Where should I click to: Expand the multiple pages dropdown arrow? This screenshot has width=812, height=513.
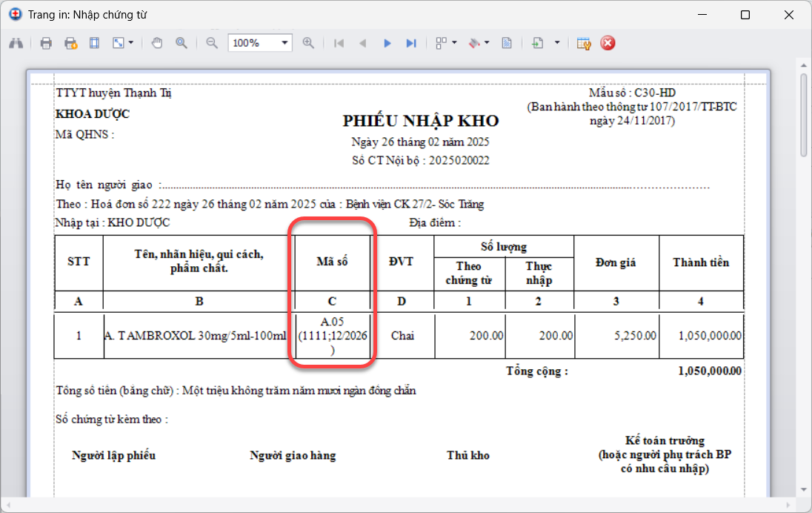455,43
